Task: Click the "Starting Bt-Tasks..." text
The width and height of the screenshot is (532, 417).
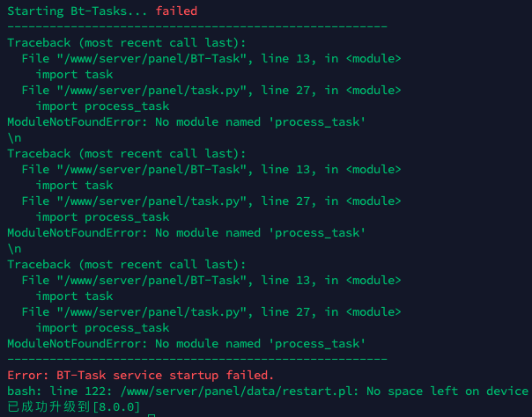Action: pos(78,11)
